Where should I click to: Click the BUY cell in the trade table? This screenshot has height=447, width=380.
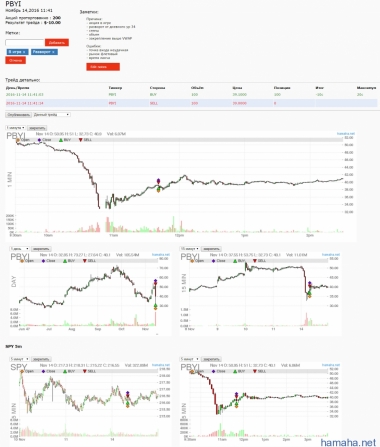153,95
